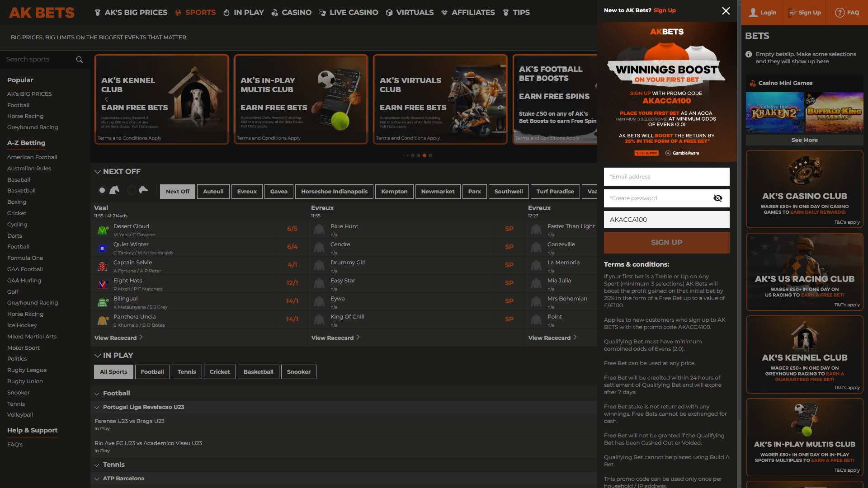The width and height of the screenshot is (868, 488).
Task: Click the AK BETS logo
Action: click(x=41, y=12)
